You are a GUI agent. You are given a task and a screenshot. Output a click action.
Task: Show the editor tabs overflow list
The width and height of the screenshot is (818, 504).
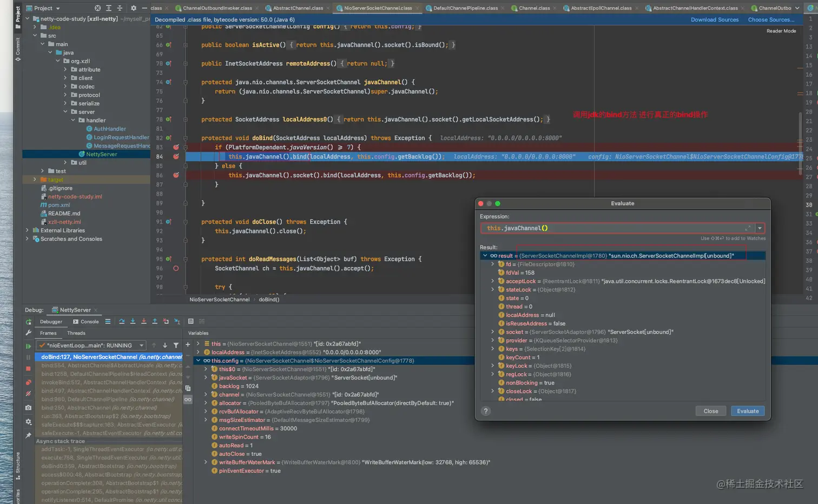797,8
